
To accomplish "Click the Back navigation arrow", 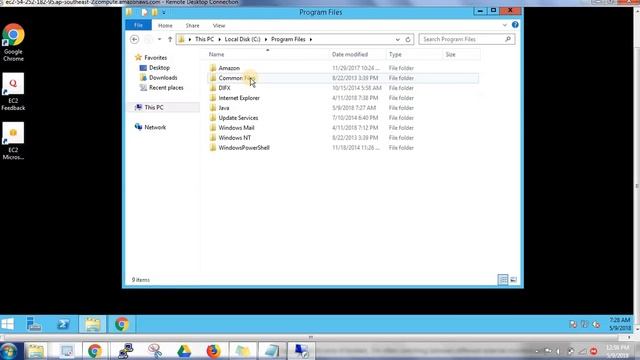I will tap(134, 39).
